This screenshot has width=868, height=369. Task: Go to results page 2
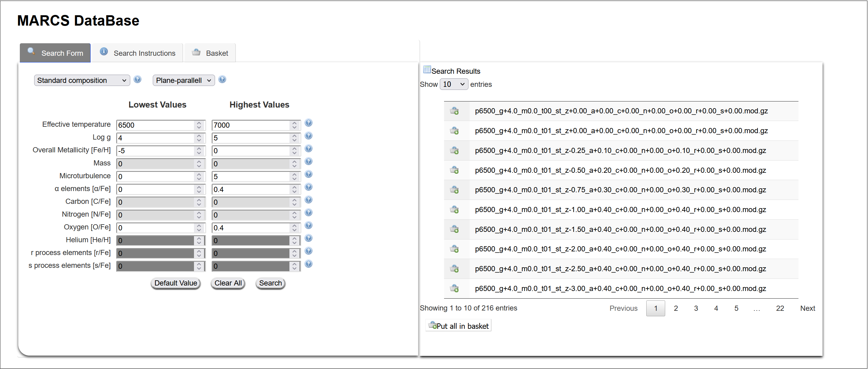click(x=676, y=308)
